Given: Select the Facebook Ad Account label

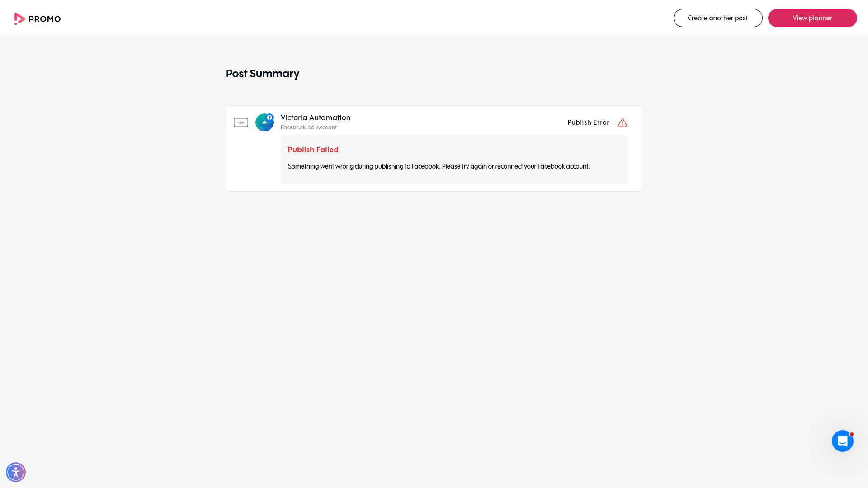Looking at the screenshot, I should tap(309, 127).
